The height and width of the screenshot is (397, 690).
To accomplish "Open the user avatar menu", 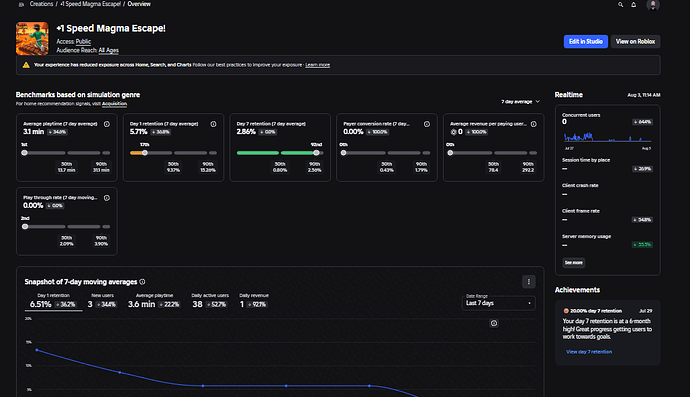I will click(653, 4).
